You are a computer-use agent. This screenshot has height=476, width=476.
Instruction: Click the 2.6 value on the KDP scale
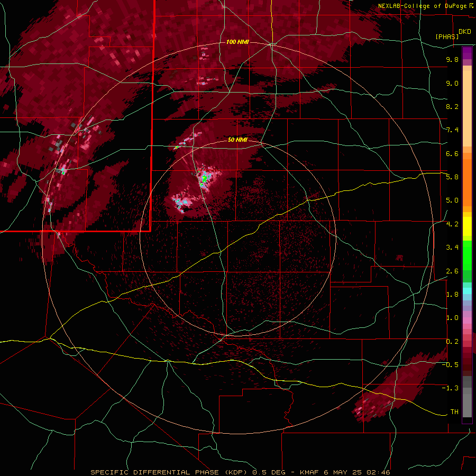click(x=452, y=271)
